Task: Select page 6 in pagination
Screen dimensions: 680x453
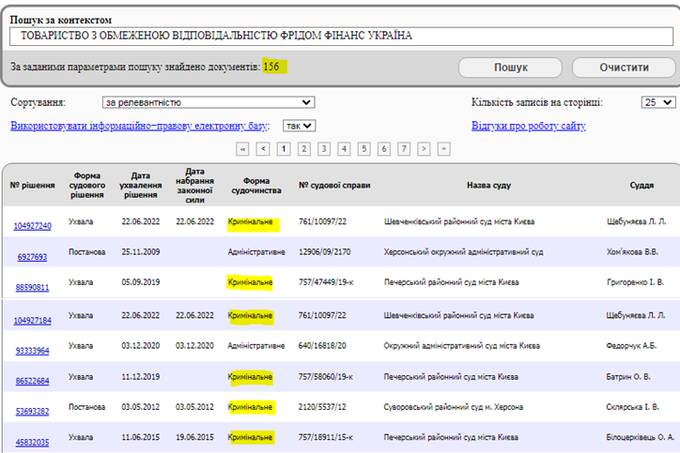Action: pyautogui.click(x=384, y=149)
